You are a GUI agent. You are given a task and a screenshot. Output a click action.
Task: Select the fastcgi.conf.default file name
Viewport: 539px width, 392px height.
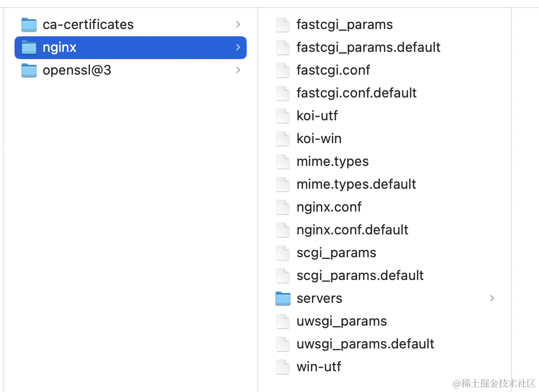[x=357, y=93]
